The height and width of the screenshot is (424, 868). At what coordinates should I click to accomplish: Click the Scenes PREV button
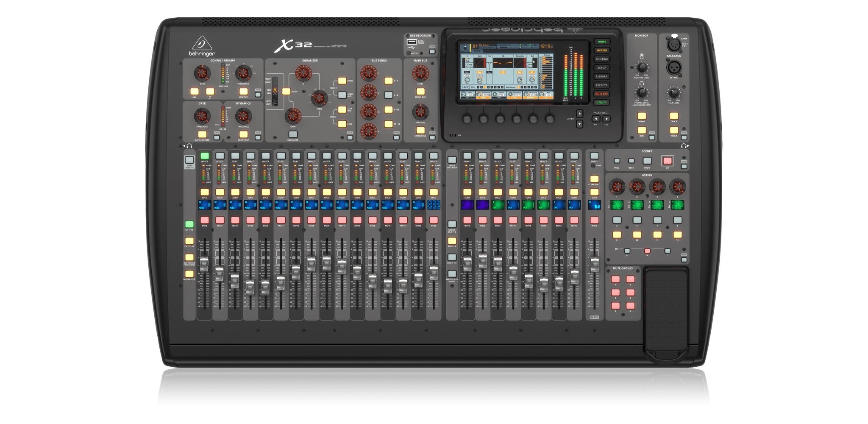(617, 161)
